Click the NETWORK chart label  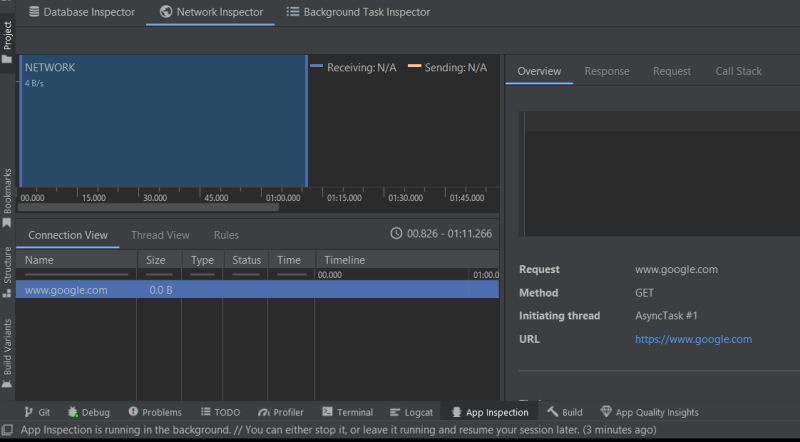pos(49,67)
